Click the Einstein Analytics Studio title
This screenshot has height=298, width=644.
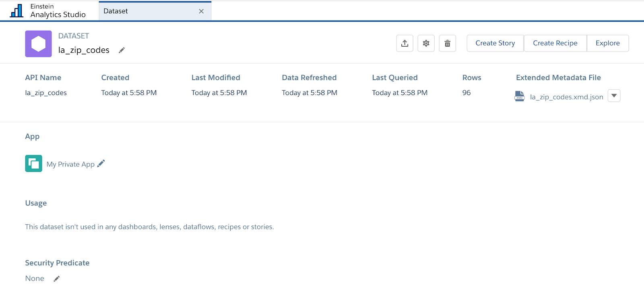(58, 11)
